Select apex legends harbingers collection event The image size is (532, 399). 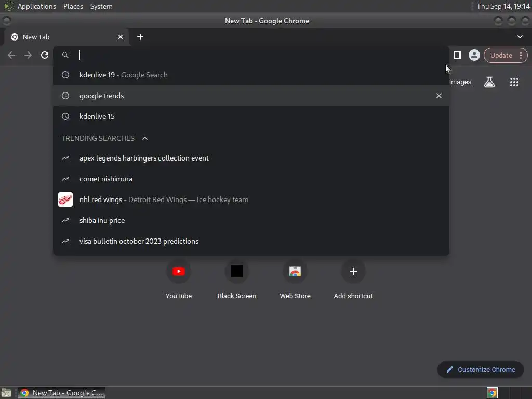[251, 158]
